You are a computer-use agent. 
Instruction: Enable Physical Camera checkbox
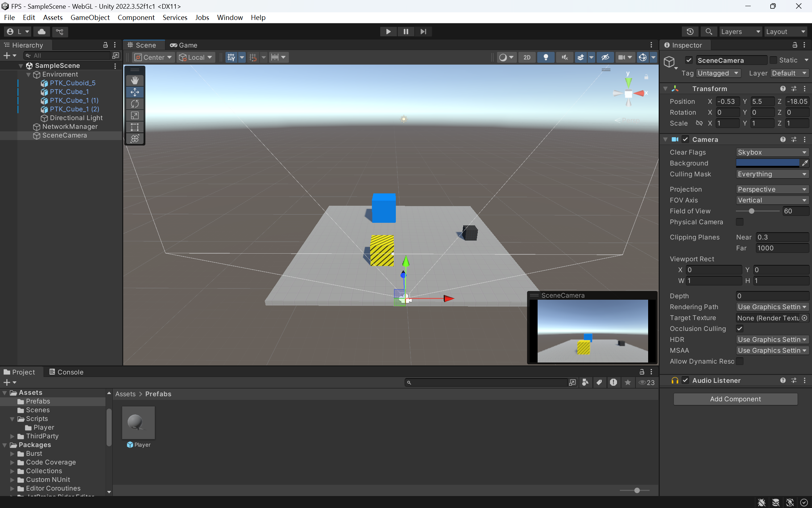[739, 222]
